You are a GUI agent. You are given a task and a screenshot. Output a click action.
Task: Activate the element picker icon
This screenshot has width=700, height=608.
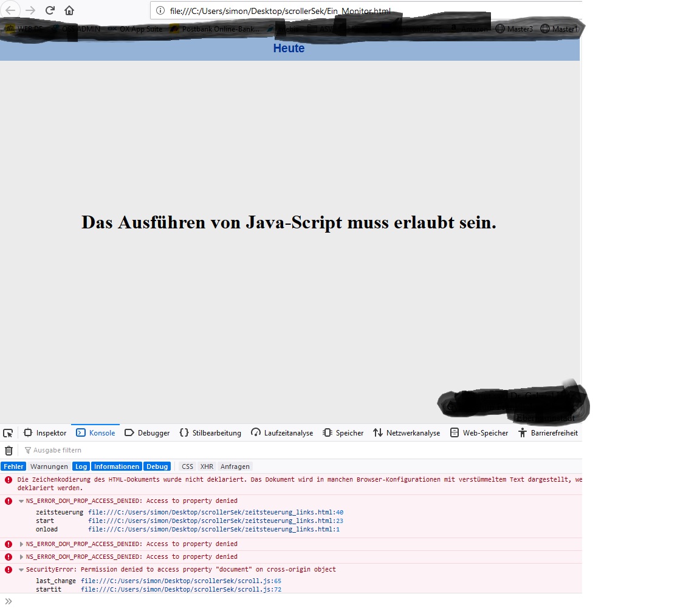pyautogui.click(x=7, y=433)
